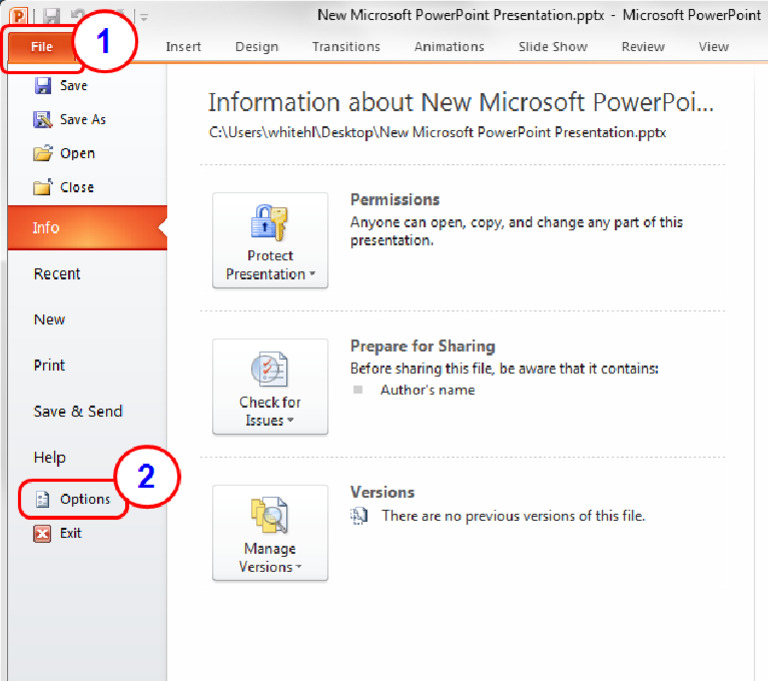Click the Open folder icon
Image resolution: width=768 pixels, height=681 pixels.
(43, 153)
